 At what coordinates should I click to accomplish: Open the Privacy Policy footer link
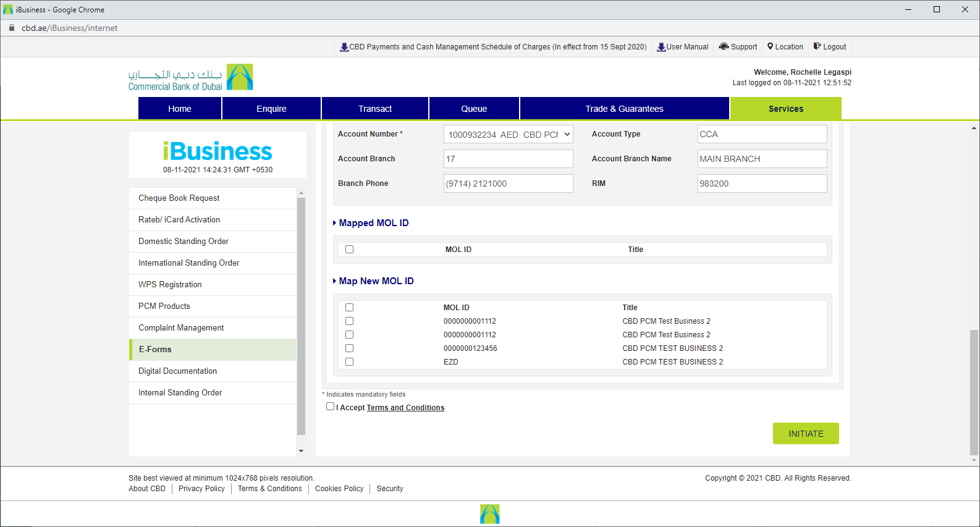pos(201,489)
